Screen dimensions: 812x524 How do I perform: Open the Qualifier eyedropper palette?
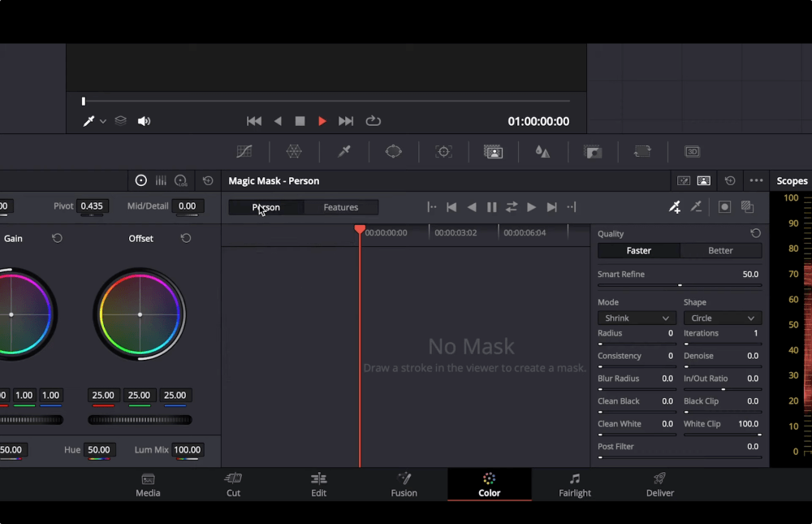click(x=343, y=151)
